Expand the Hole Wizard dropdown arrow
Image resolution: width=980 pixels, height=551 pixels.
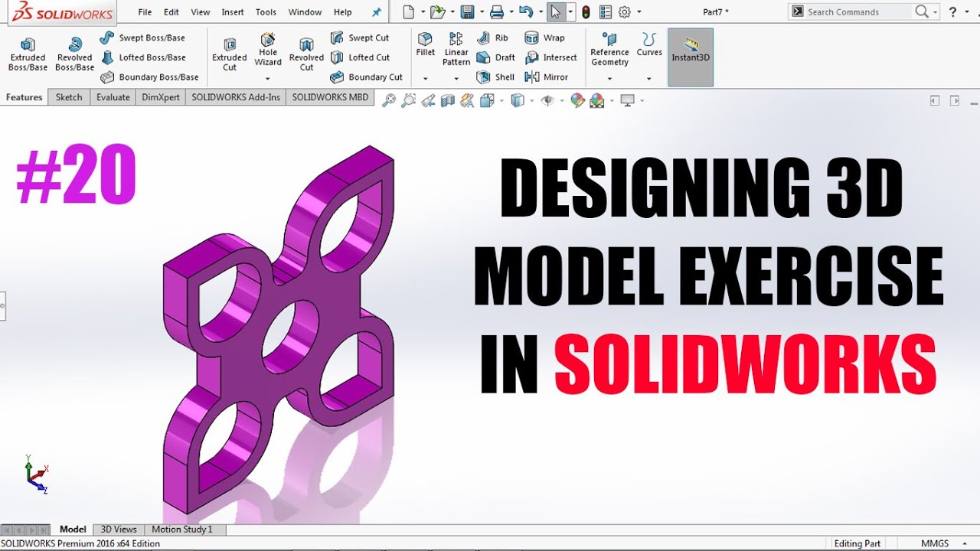tap(268, 79)
